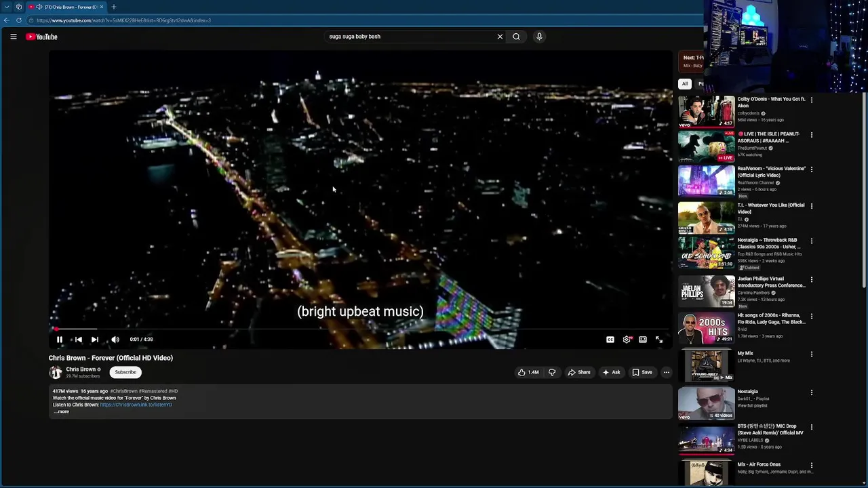Open the YouTube guide hamburger menu
Screen dimensions: 868x488
(x=14, y=37)
